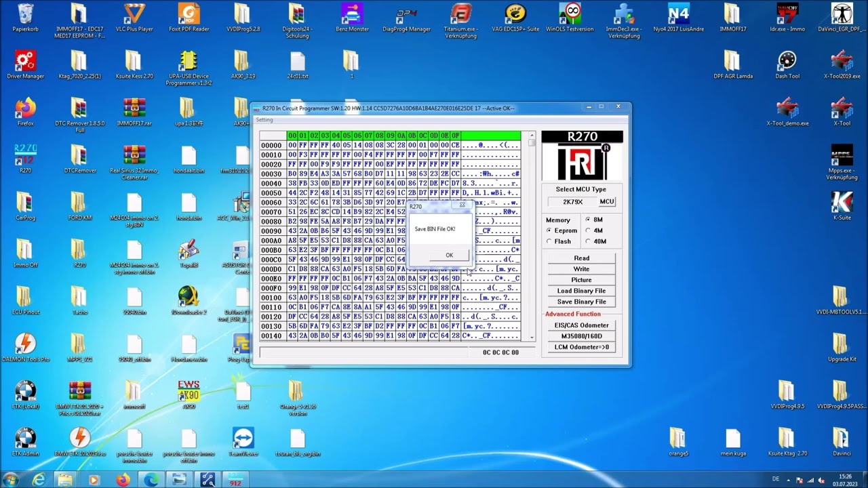Screen dimensions: 868x488
Task: Select the Driver Manager icon
Action: click(26, 65)
